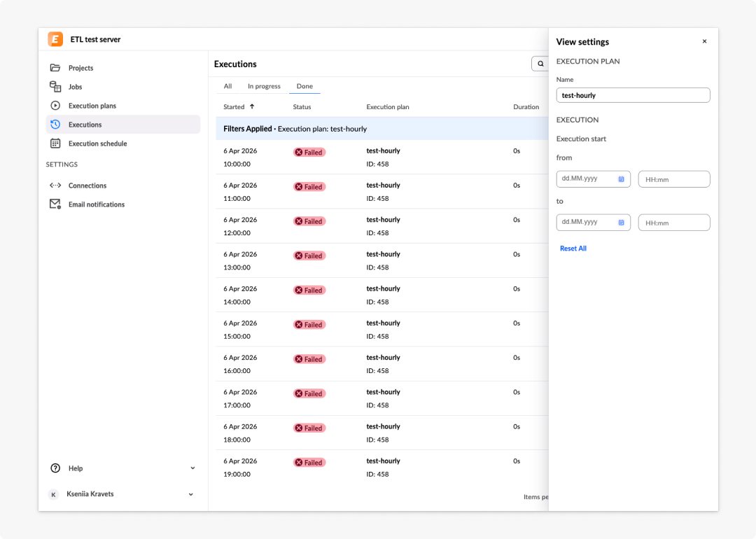Click the from time HH:mm field

click(674, 179)
